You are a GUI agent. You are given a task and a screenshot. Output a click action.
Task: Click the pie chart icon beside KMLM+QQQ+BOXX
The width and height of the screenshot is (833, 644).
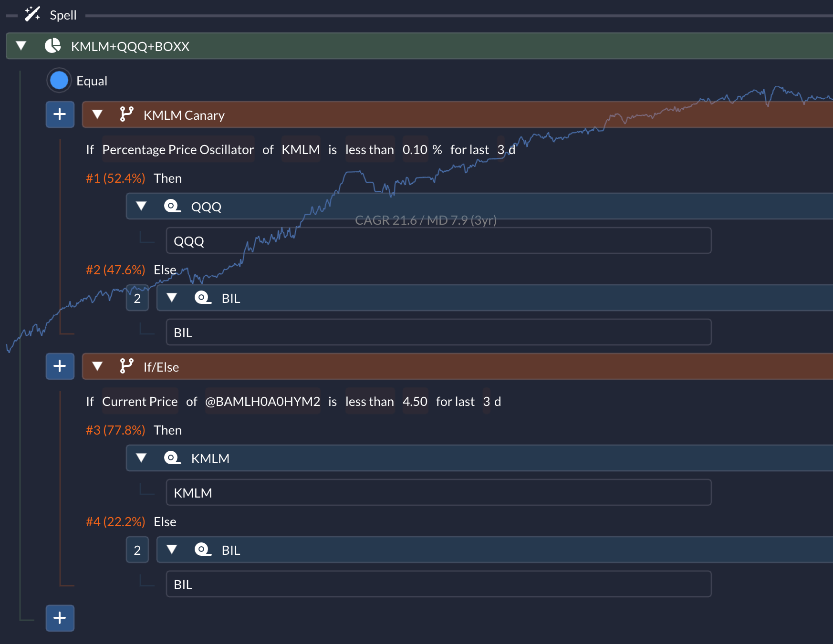click(53, 46)
